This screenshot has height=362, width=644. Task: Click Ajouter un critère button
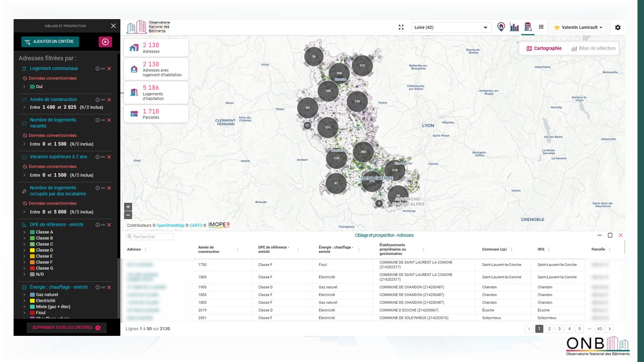50,42
